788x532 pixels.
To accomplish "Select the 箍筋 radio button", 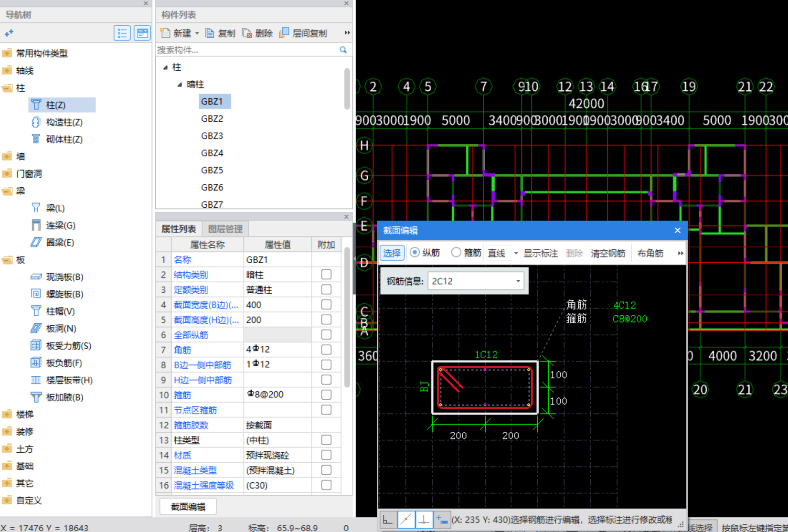I will click(x=456, y=252).
